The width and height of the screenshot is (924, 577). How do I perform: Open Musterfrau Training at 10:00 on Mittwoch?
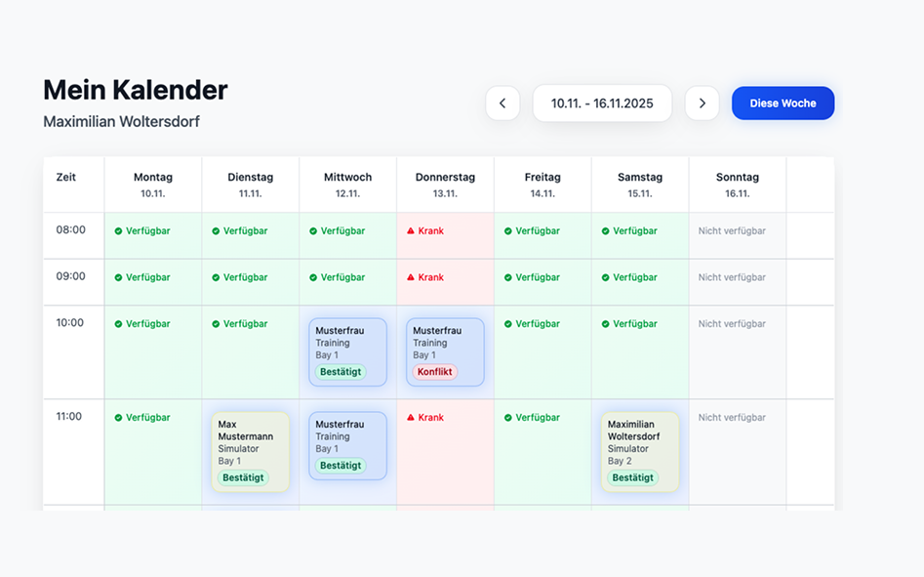click(x=347, y=342)
